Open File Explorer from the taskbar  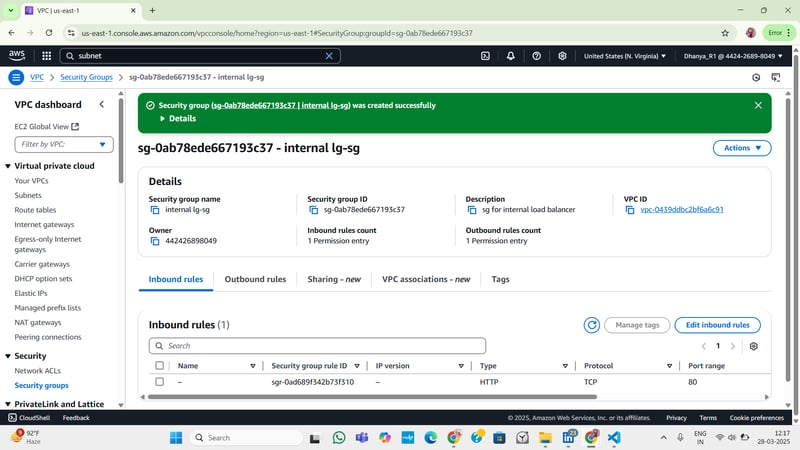tap(545, 438)
